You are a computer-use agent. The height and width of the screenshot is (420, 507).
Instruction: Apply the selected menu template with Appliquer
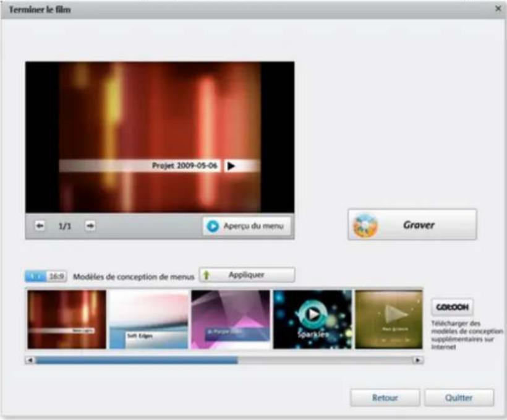point(247,275)
